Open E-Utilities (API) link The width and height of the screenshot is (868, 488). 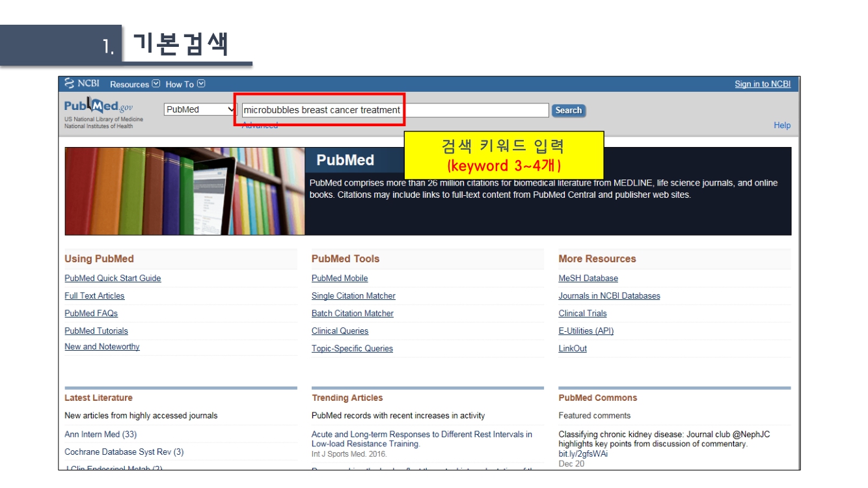click(586, 331)
